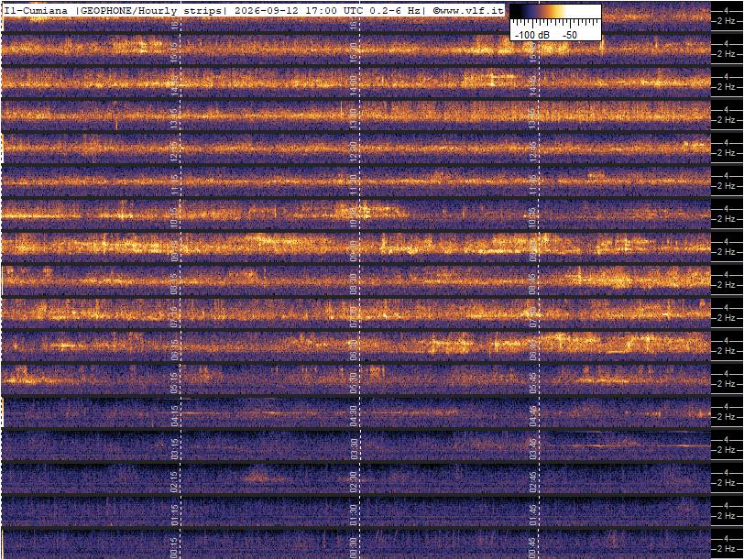Click the "02:30" time marker
Viewport: 744px width, 560px height.
point(354,482)
